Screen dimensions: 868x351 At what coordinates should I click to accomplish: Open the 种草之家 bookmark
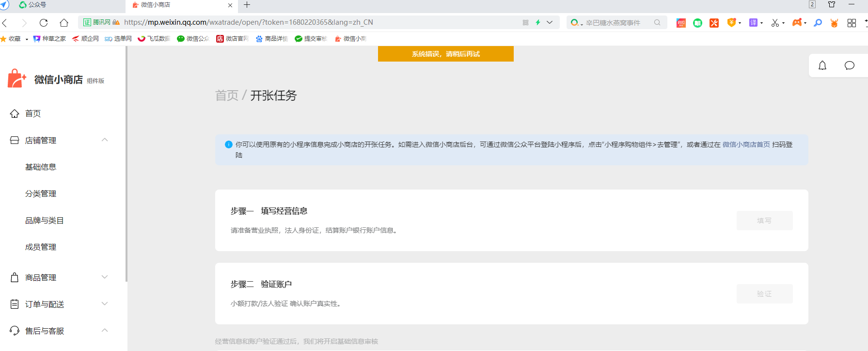(x=49, y=39)
